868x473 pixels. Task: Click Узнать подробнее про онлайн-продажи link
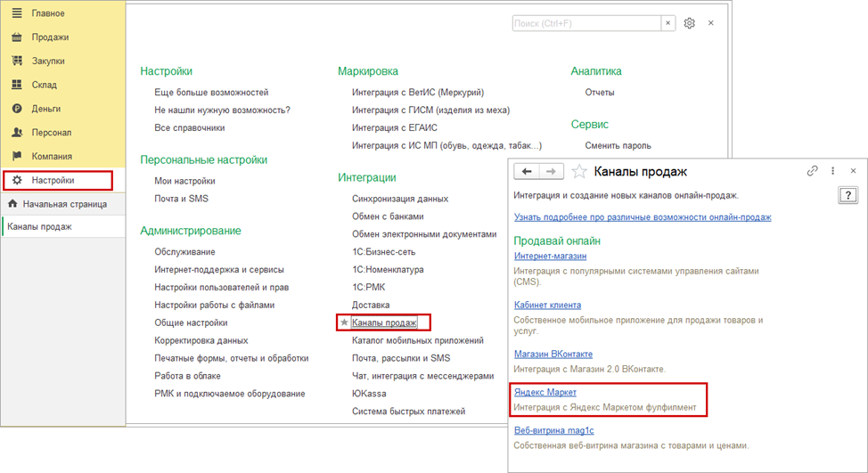click(643, 217)
